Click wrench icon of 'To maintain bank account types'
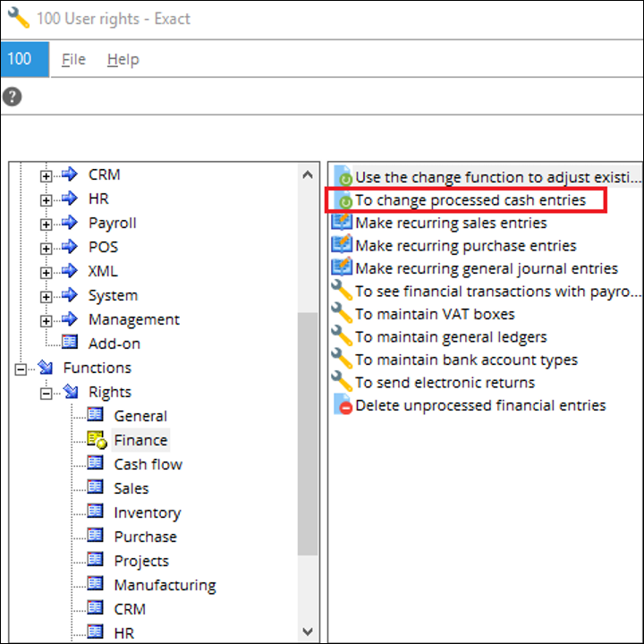Screen dimensions: 644x644 (342, 359)
